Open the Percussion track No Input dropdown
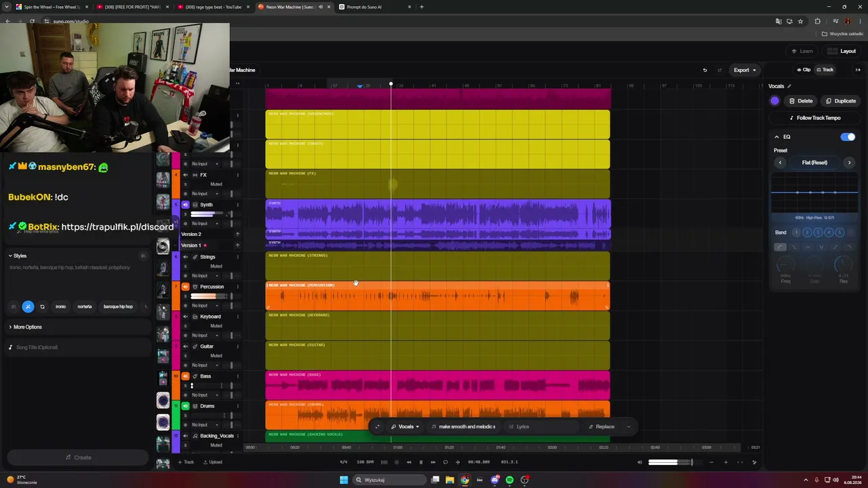The height and width of the screenshot is (488, 868). [205, 306]
